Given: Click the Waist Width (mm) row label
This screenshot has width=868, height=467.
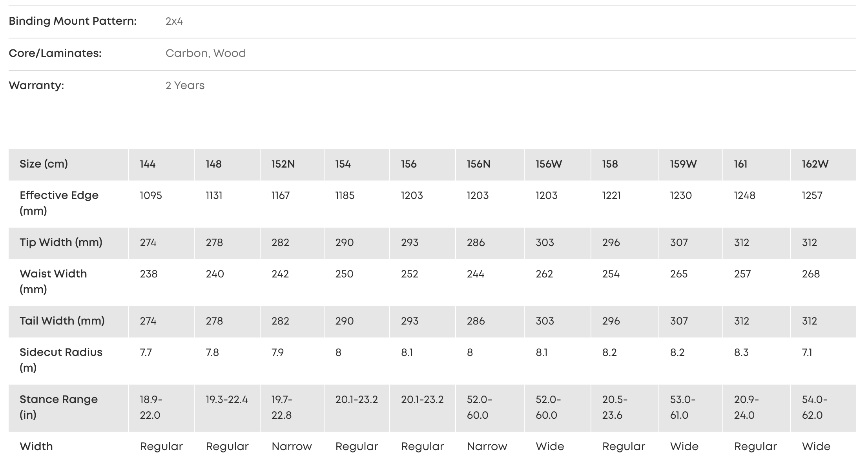Looking at the screenshot, I should [53, 281].
